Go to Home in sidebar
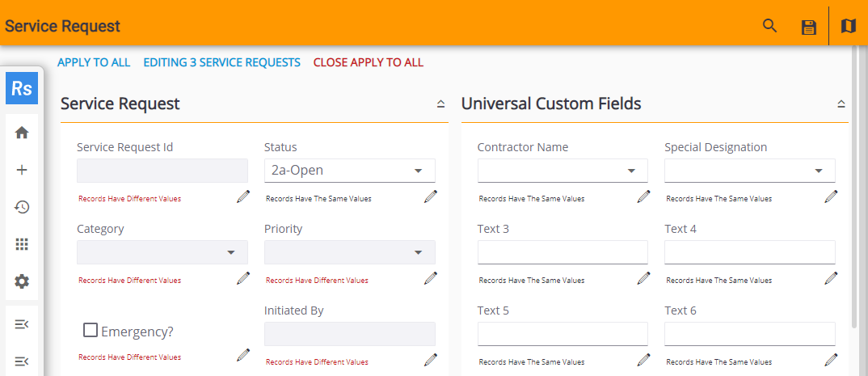 point(22,133)
